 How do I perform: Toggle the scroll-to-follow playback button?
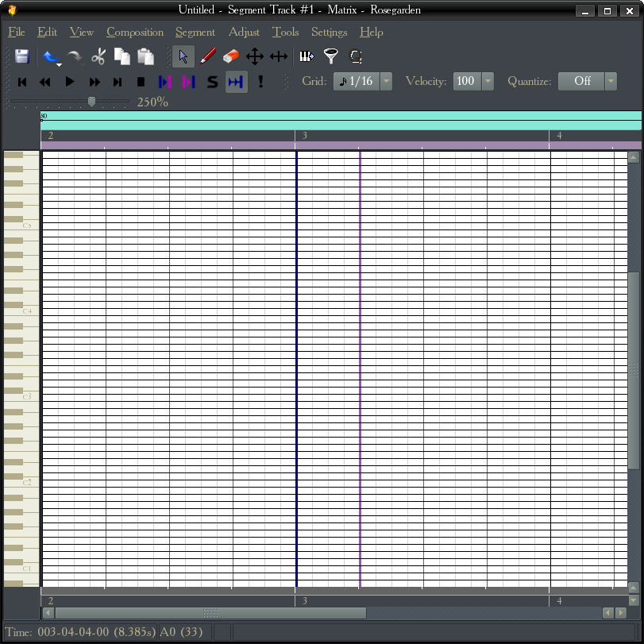coord(236,82)
